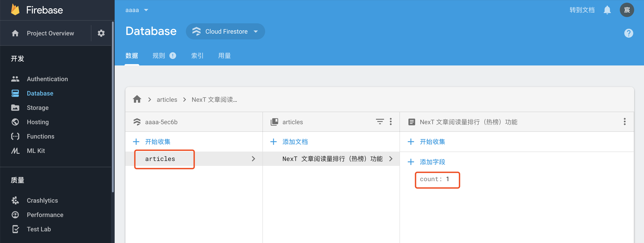The height and width of the screenshot is (243, 644).
Task: Open Authentication in the sidebar
Action: [47, 79]
